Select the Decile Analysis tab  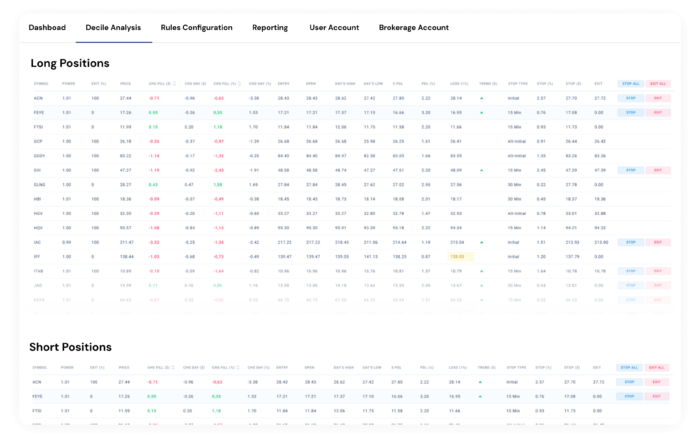(x=113, y=28)
